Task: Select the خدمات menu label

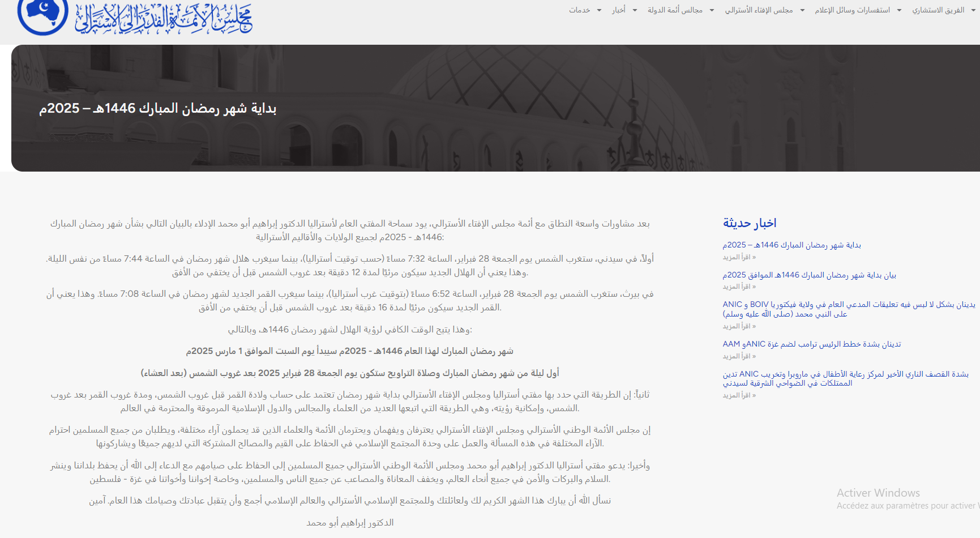Action: pyautogui.click(x=579, y=10)
